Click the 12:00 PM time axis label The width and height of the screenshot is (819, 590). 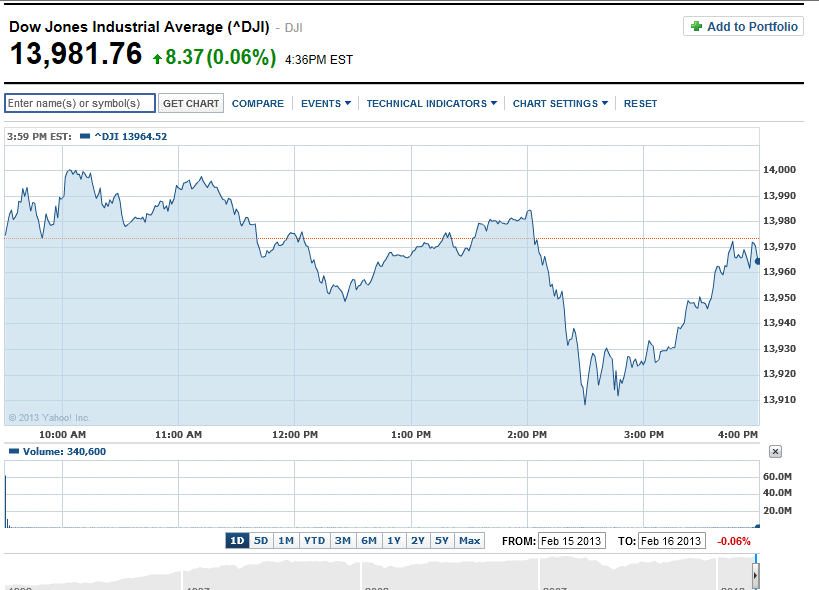[295, 434]
